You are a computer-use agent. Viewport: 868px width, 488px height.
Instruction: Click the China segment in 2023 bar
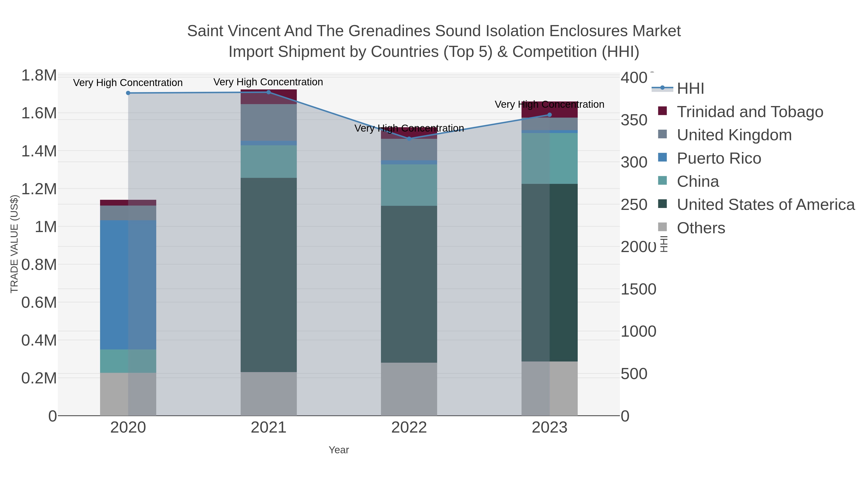[x=549, y=159]
